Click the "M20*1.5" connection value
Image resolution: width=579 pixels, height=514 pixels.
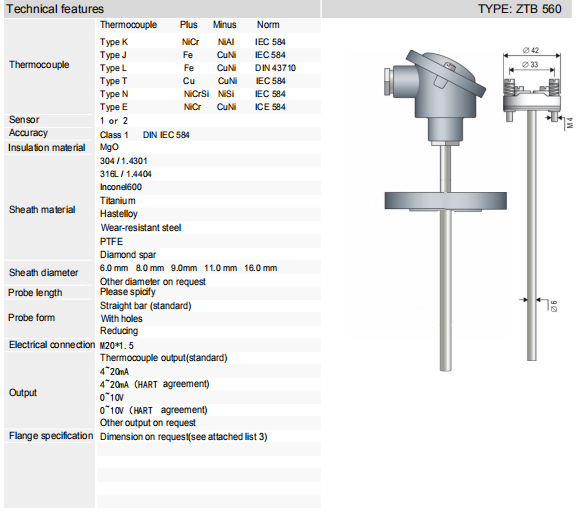[x=117, y=346]
